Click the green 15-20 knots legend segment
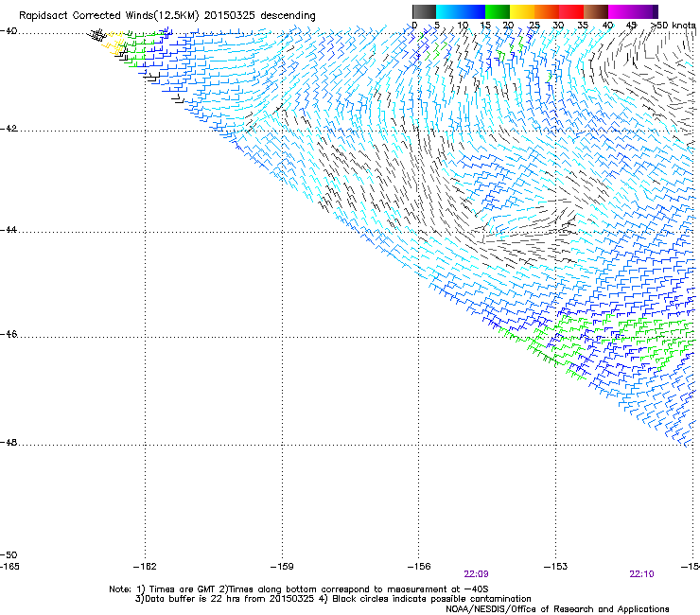This screenshot has height=615, width=700. [498, 11]
